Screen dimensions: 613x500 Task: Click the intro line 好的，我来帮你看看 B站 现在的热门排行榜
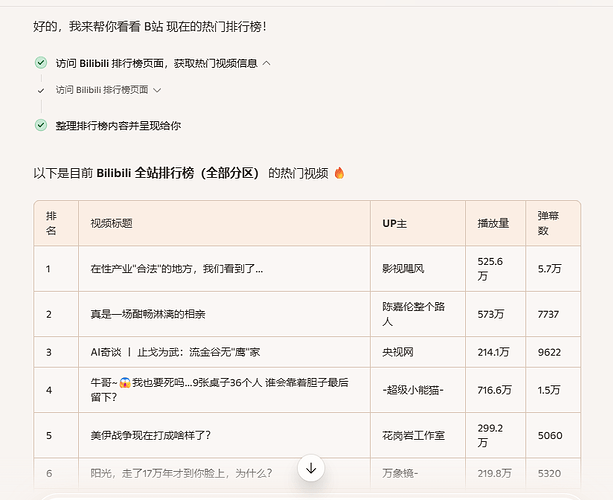[150, 27]
